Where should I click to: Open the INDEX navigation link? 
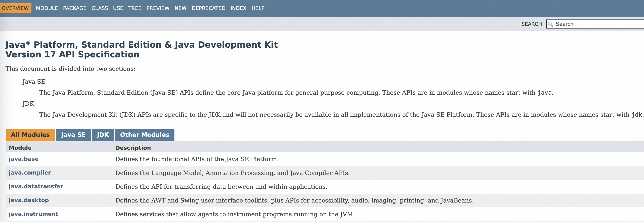[x=238, y=8]
